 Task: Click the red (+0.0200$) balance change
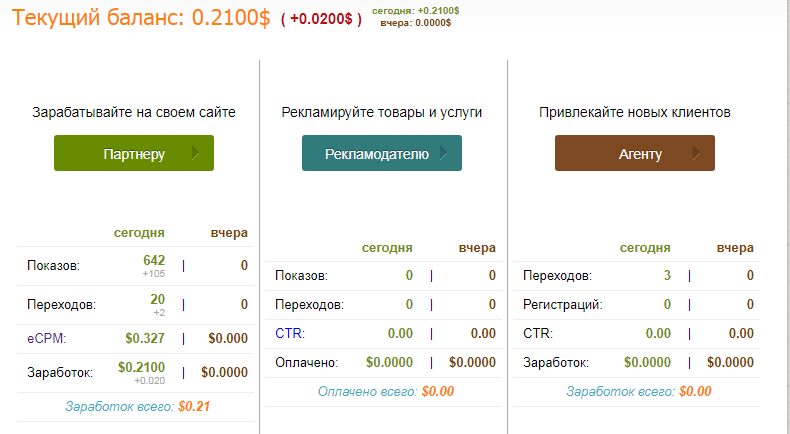[321, 19]
